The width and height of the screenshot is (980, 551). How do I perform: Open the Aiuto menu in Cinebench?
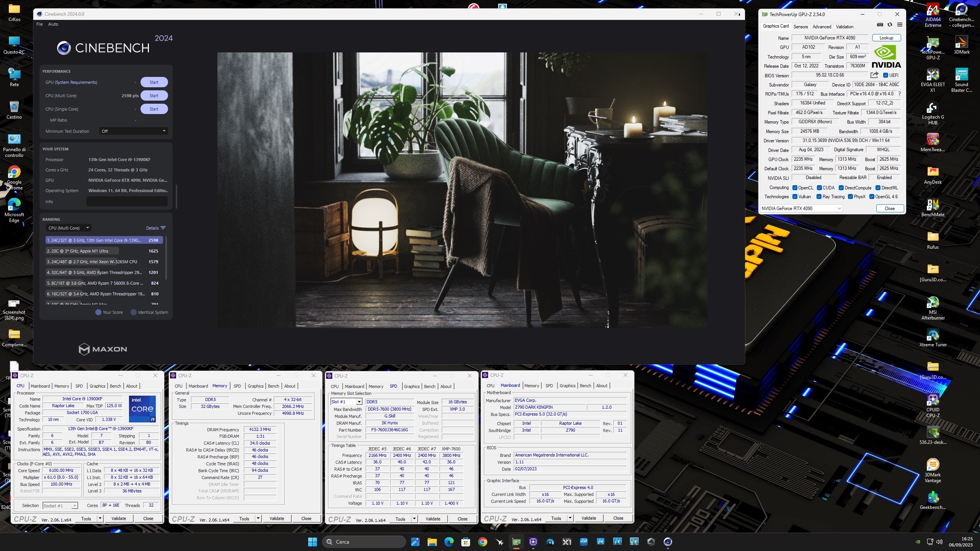tap(53, 24)
